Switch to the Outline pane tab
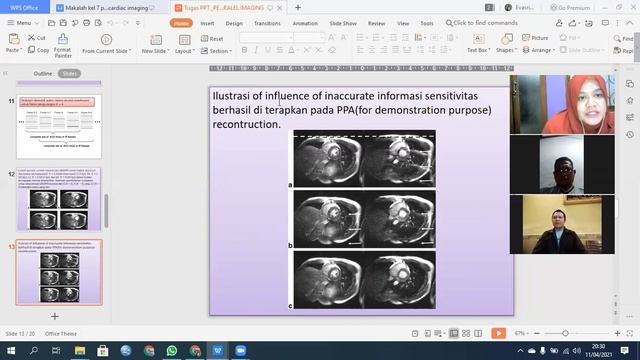Image resolution: width=640 pixels, height=360 pixels. (x=42, y=73)
